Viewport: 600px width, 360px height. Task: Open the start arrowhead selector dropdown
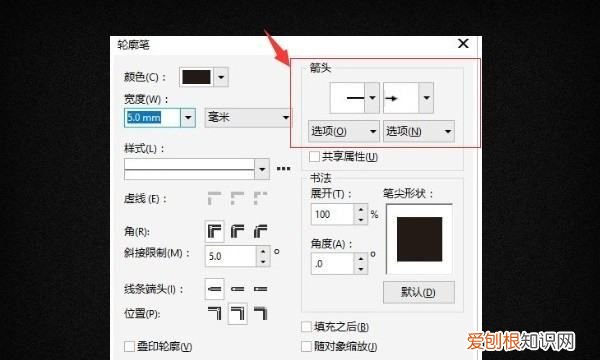pyautogui.click(x=372, y=98)
